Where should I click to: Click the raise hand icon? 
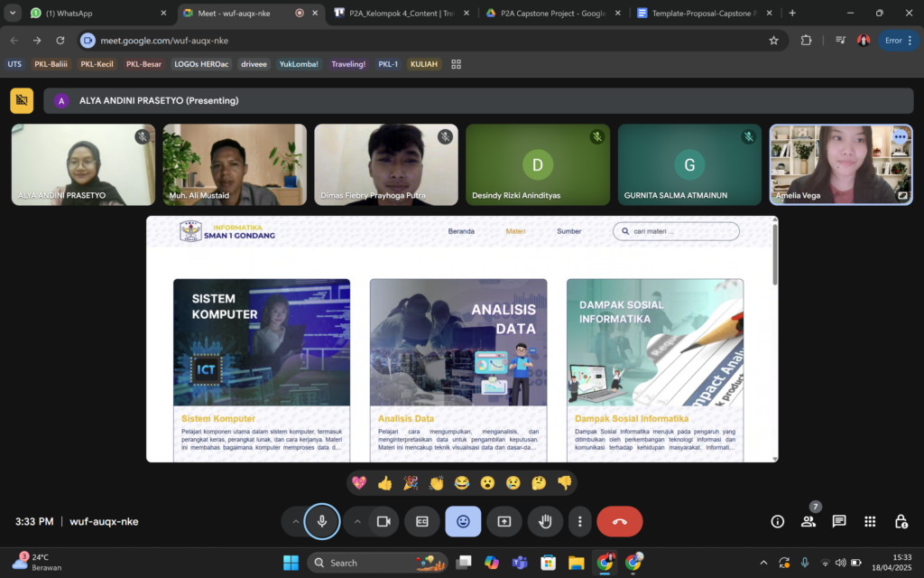(x=545, y=521)
